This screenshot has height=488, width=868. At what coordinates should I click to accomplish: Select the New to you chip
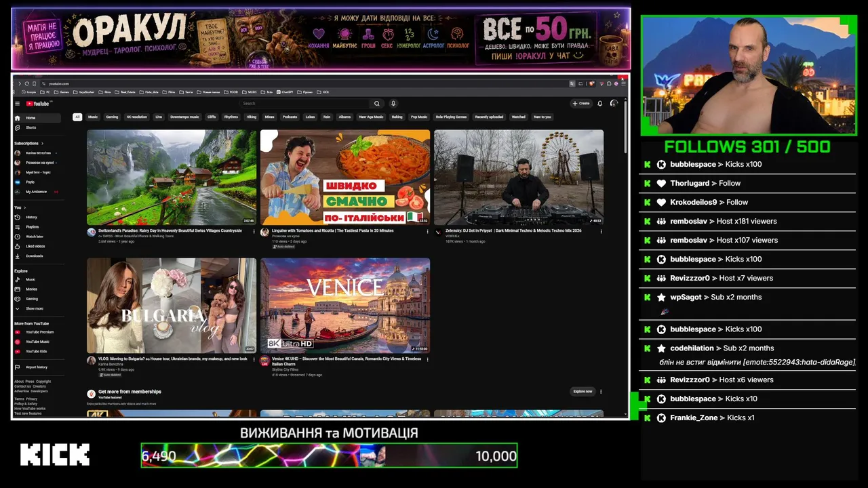(542, 117)
